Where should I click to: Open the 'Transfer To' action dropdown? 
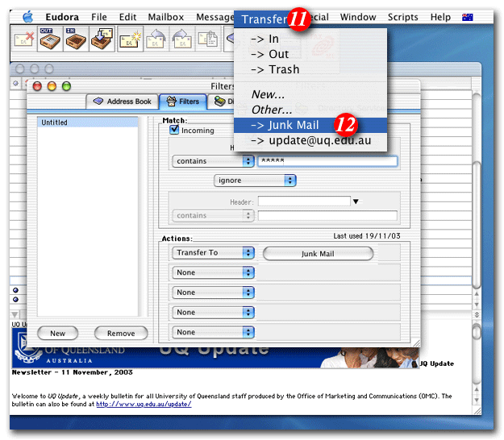214,253
